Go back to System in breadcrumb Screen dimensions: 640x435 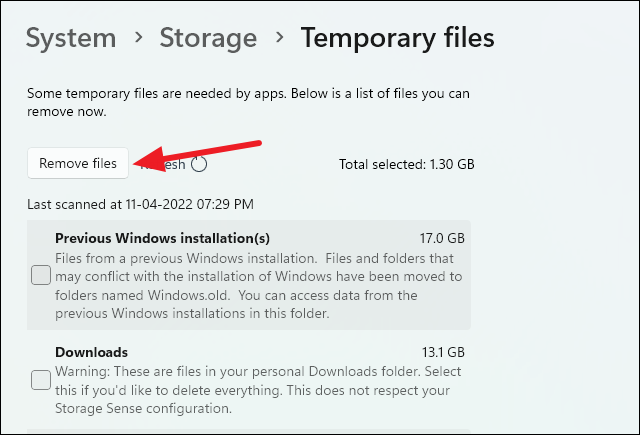[70, 38]
